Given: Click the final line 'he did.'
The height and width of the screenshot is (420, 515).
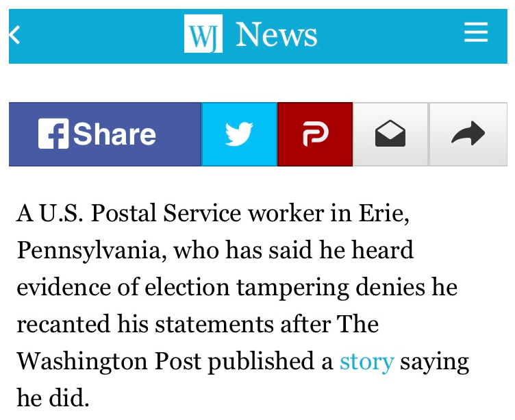Looking at the screenshot, I should 53,398.
